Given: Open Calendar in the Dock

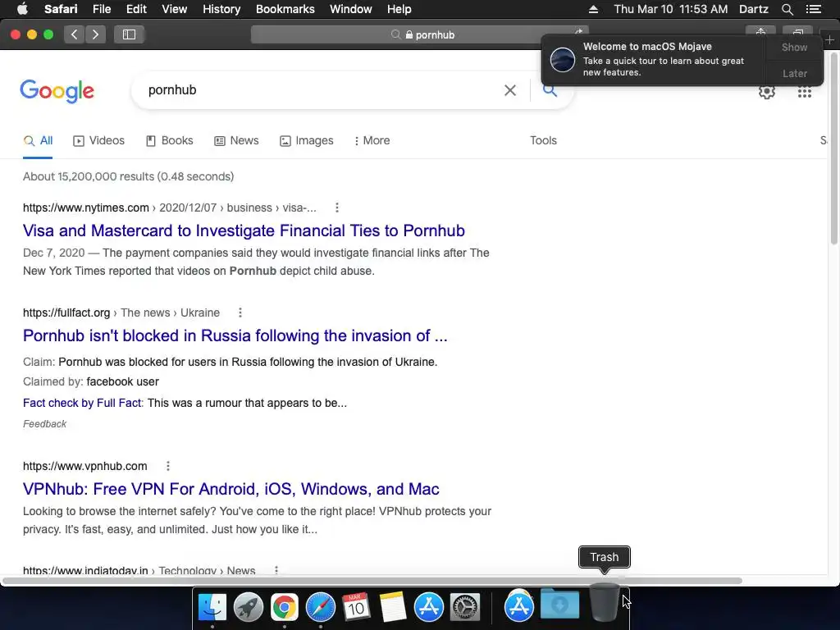Looking at the screenshot, I should 356,607.
